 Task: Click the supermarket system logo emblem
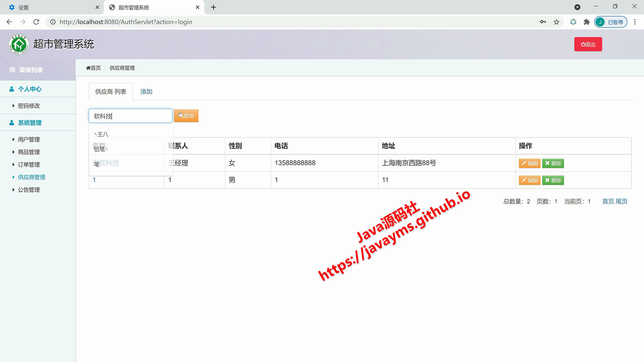19,44
